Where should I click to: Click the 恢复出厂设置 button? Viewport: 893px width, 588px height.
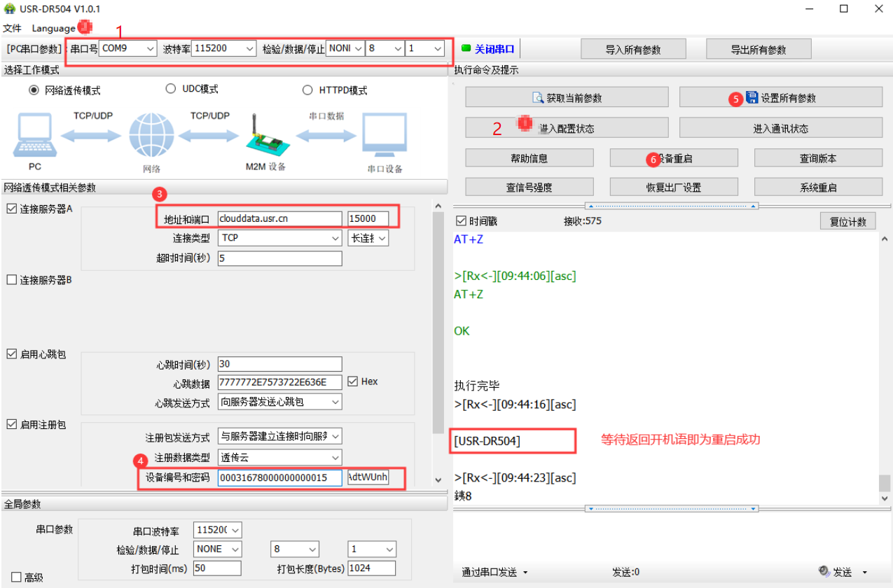click(x=673, y=187)
